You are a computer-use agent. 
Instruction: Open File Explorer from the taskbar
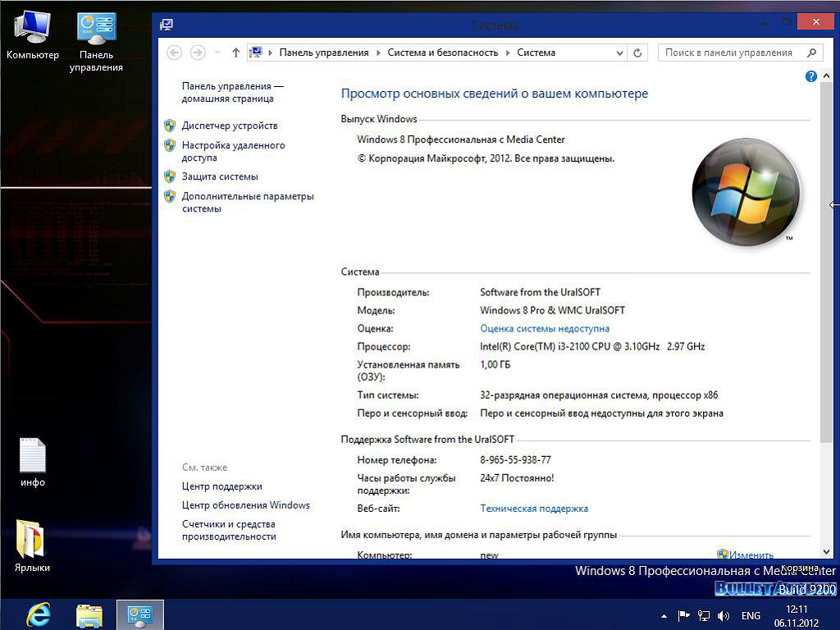click(x=89, y=615)
